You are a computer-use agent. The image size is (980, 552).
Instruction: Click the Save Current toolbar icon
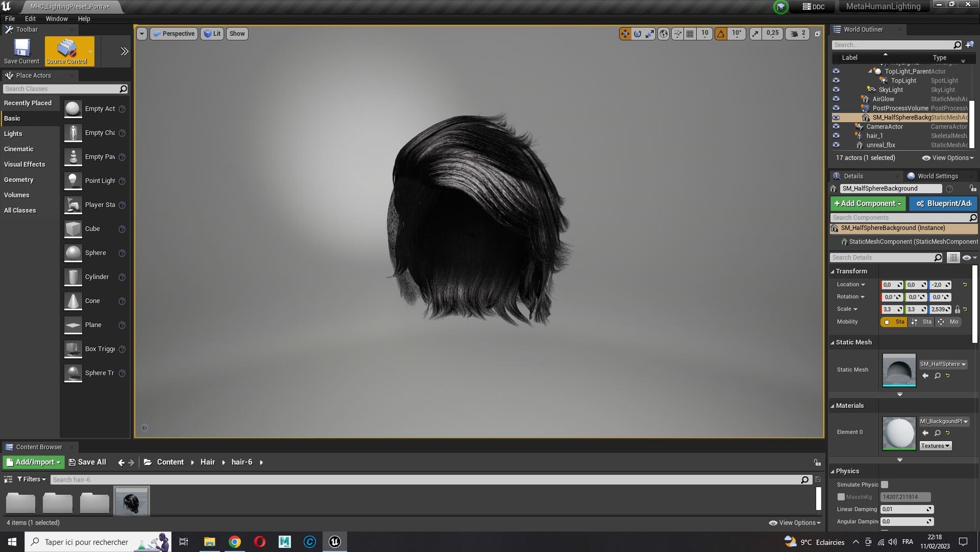click(x=22, y=52)
